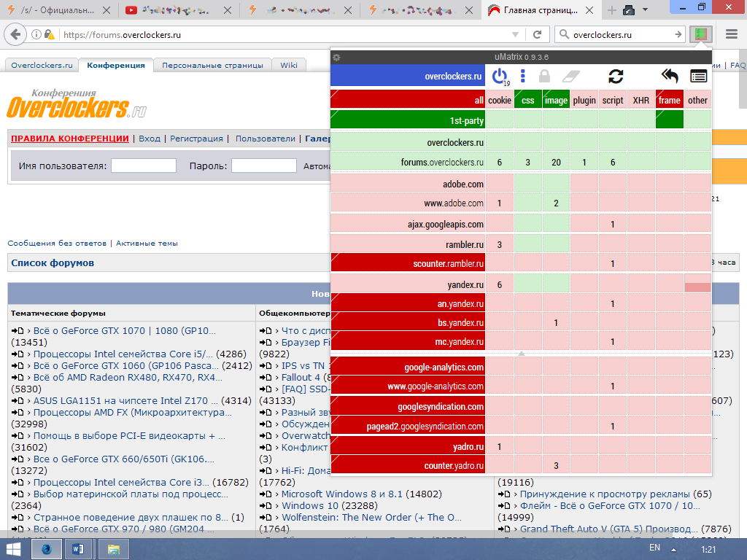Toggle the uMatrix power button for matrix filtering
747x560 pixels.
click(x=499, y=76)
